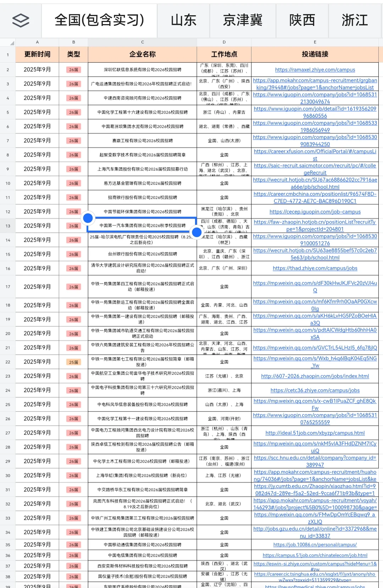Select location cell 浙江（舟山）、内蒙古
Image resolution: width=383 pixels, height=588 pixels.
coord(224,112)
